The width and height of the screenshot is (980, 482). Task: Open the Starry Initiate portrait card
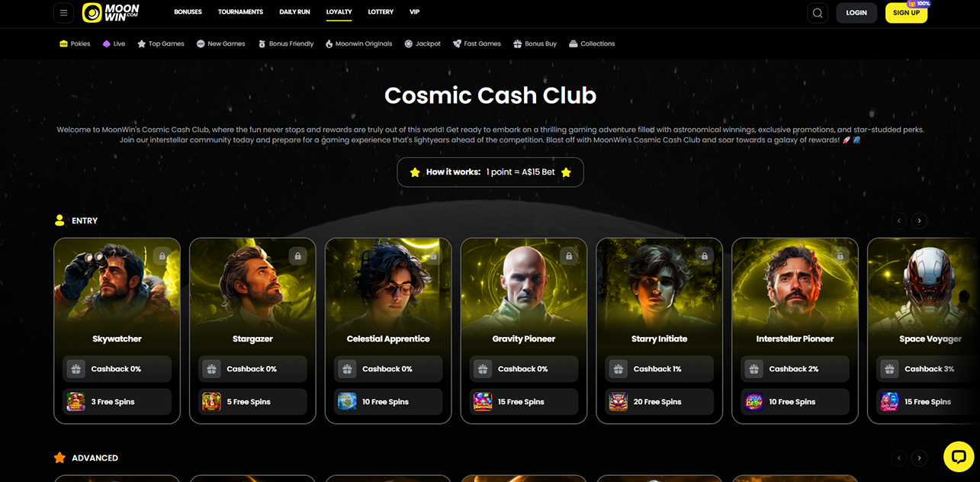(x=660, y=331)
